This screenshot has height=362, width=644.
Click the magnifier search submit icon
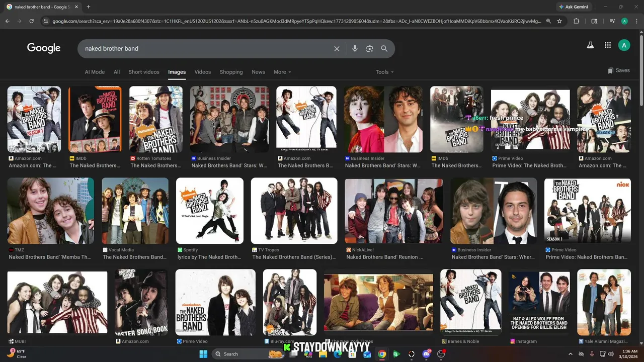point(384,49)
